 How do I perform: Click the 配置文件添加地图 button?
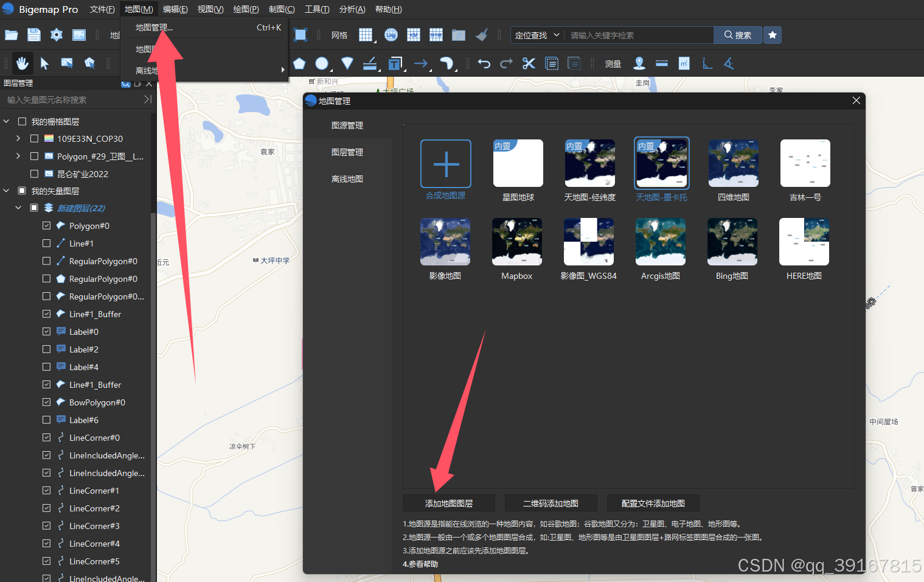(653, 503)
